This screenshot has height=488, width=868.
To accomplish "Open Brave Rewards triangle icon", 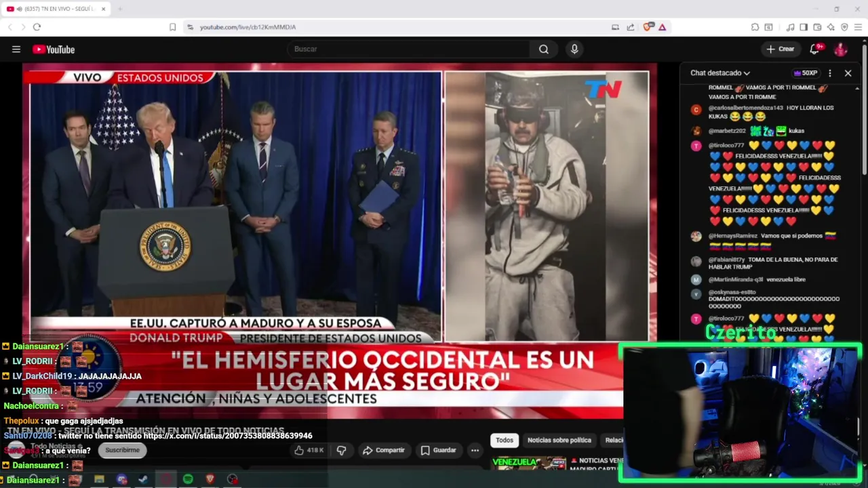I will [662, 27].
